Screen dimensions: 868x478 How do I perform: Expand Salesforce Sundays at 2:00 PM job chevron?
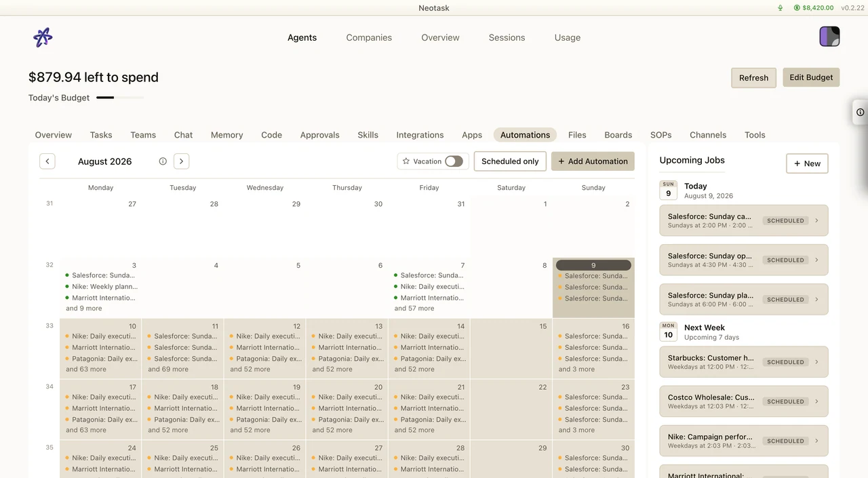coord(816,220)
